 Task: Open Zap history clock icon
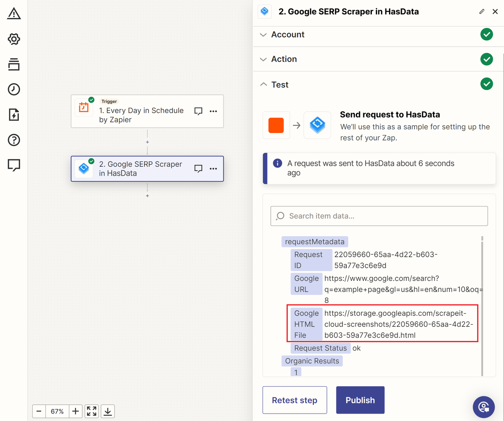[14, 89]
